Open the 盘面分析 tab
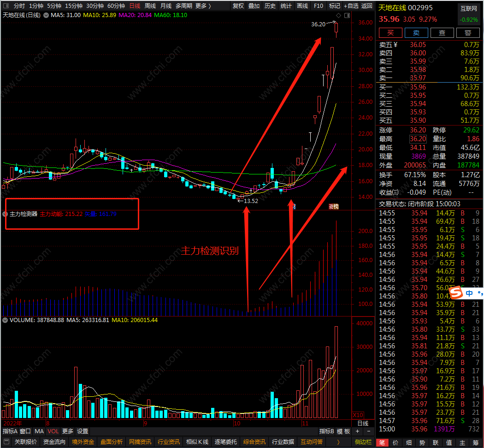The width and height of the screenshot is (484, 448). click(x=112, y=442)
